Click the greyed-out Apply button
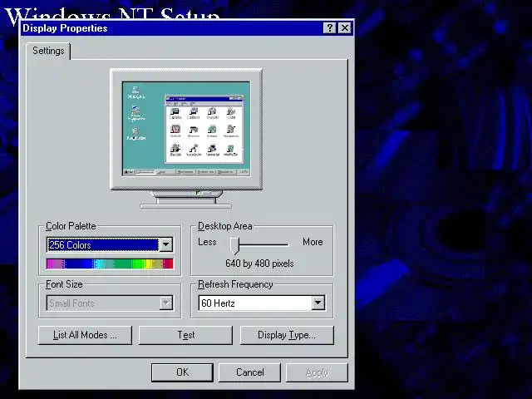Viewport: 532px width, 399px height. 317,372
